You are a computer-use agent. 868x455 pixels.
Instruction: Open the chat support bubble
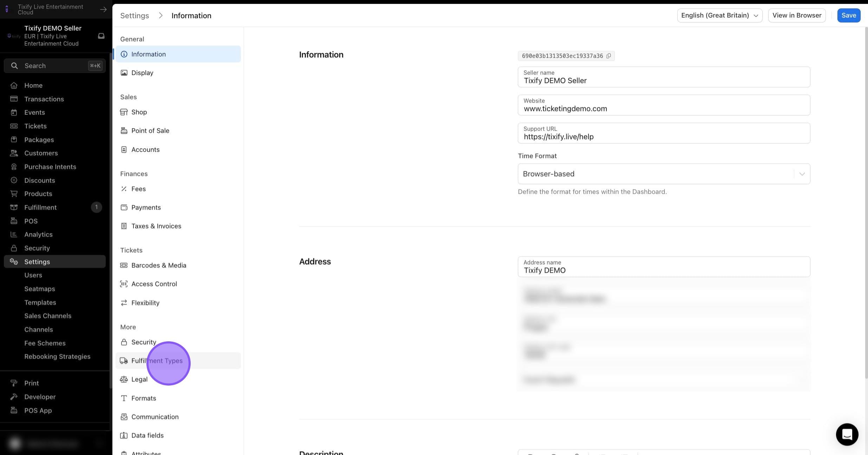847,434
